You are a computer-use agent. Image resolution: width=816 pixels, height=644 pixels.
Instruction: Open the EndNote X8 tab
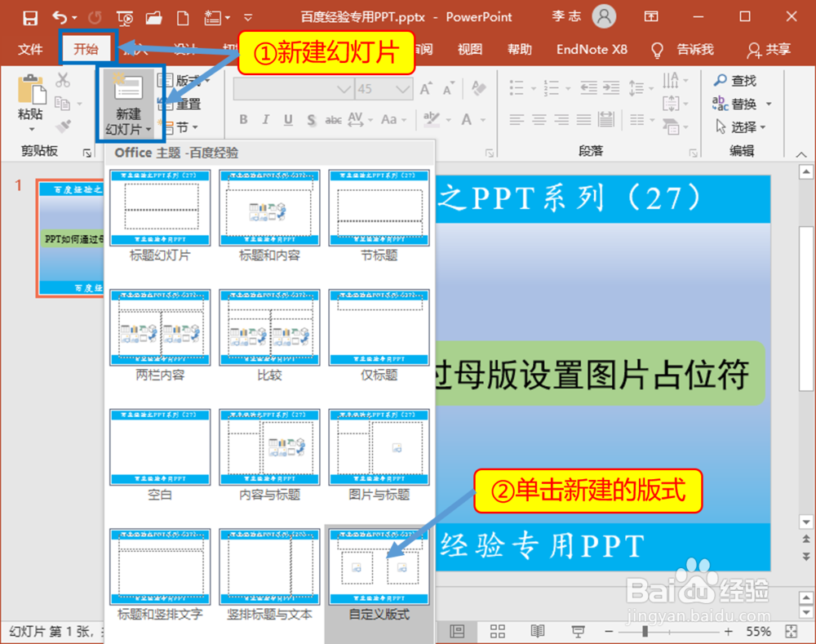[592, 50]
